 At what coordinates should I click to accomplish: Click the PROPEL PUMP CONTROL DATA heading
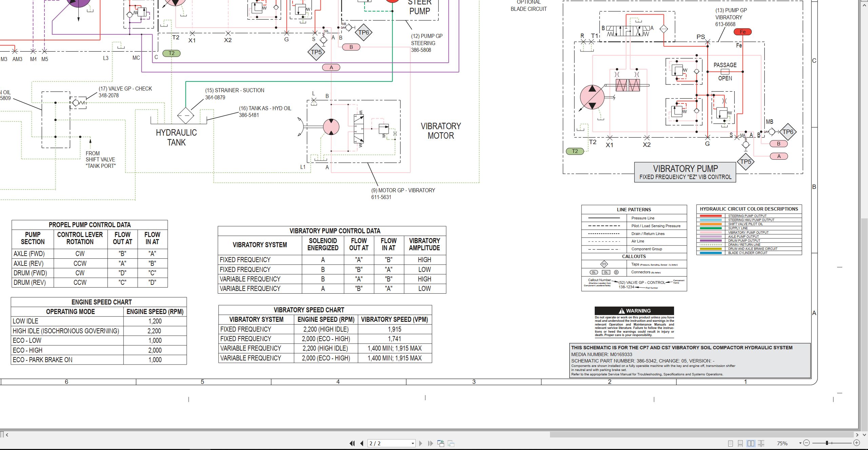click(90, 225)
